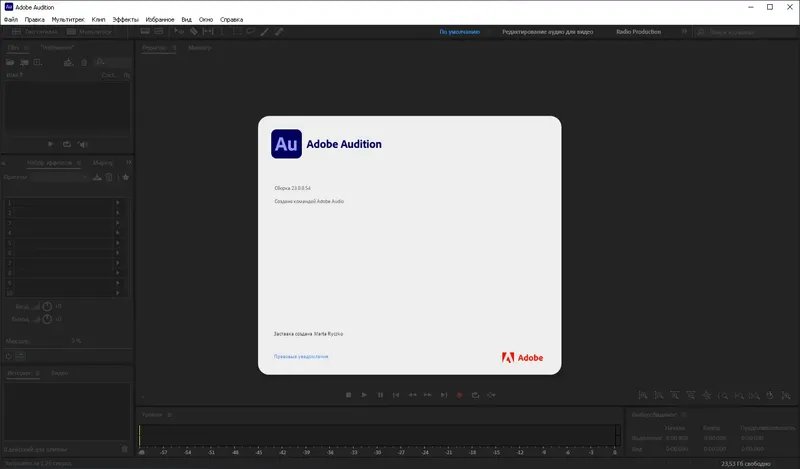This screenshot has height=469, width=800.
Task: Toggle loop playback in transport controls
Action: tap(476, 395)
